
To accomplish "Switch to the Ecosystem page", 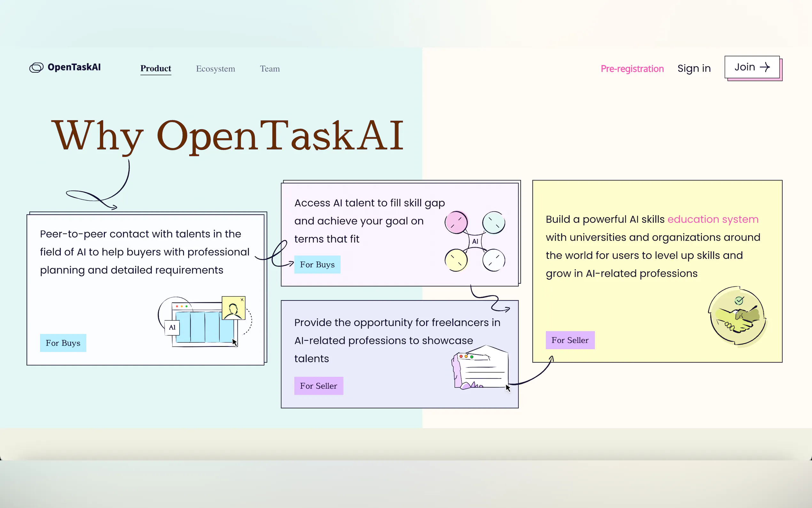I will click(x=215, y=68).
